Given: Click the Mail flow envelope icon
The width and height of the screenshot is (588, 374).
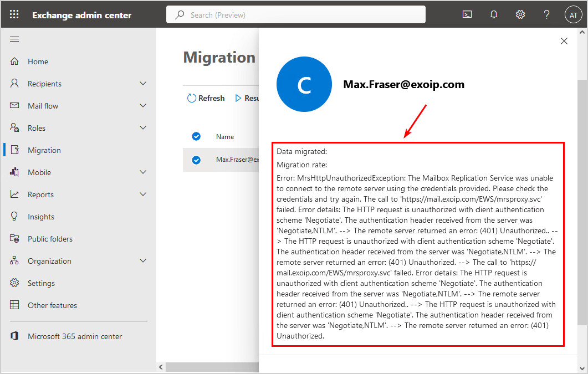Looking at the screenshot, I should [x=14, y=105].
